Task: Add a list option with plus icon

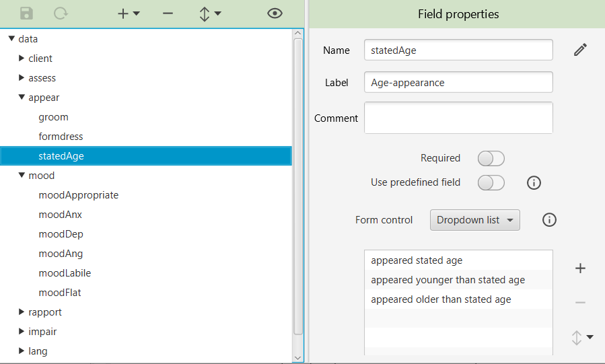Action: pyautogui.click(x=580, y=268)
